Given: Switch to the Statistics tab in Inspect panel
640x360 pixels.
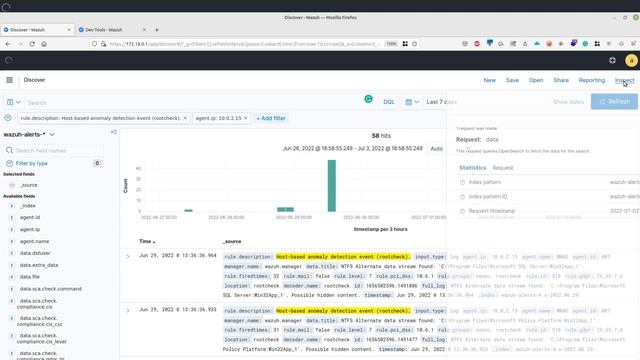Looking at the screenshot, I should (x=472, y=168).
